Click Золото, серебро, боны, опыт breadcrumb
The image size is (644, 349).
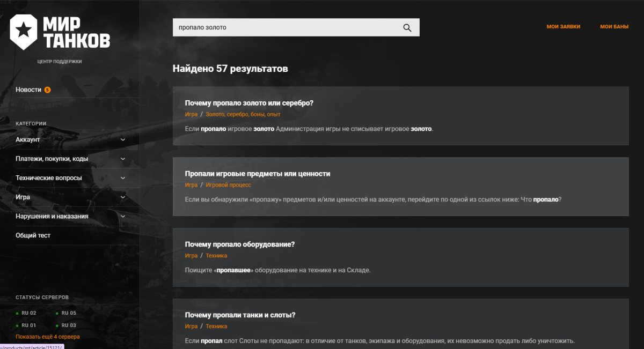[243, 114]
